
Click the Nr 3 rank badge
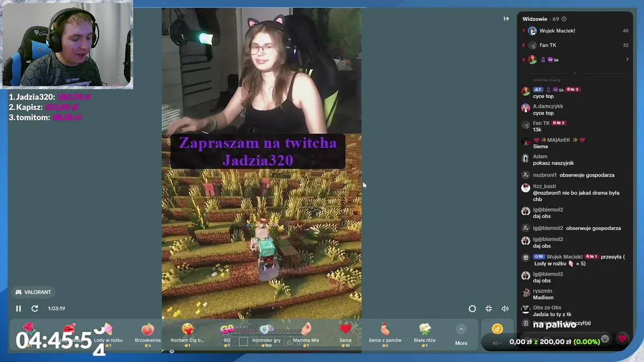tap(573, 89)
